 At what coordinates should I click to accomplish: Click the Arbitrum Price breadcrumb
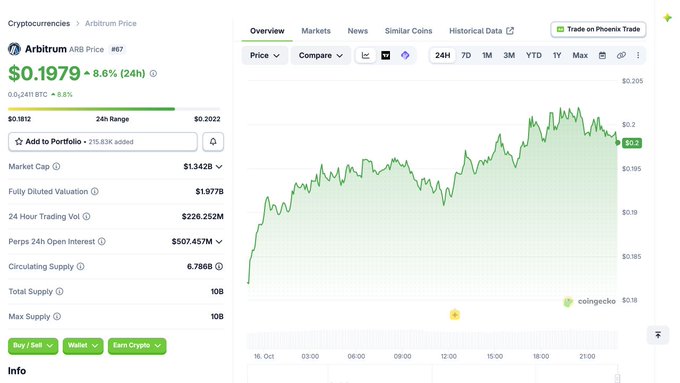[111, 23]
